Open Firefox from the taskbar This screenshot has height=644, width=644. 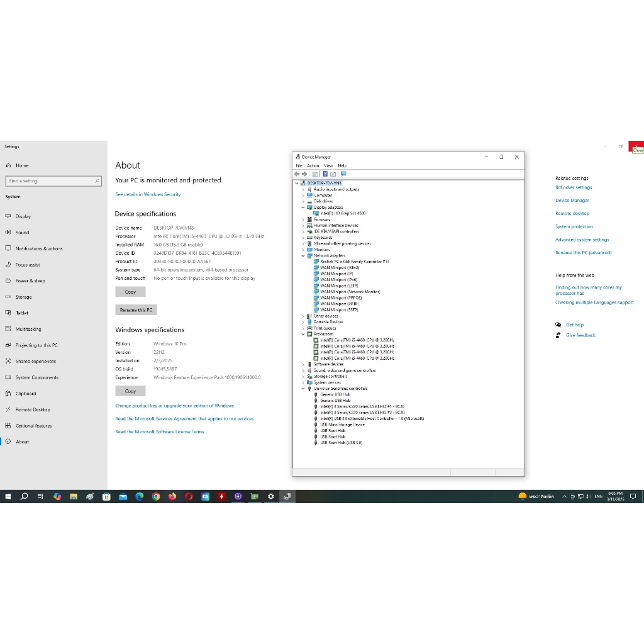(172, 496)
